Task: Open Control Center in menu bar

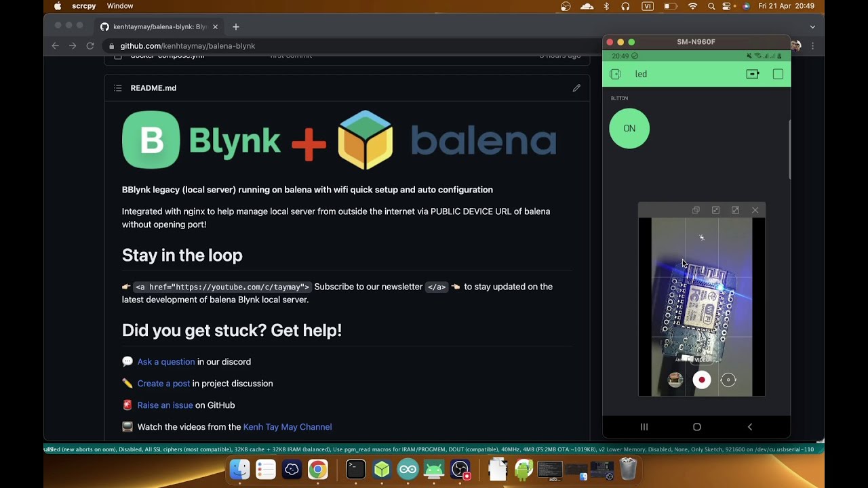Action: click(x=728, y=6)
